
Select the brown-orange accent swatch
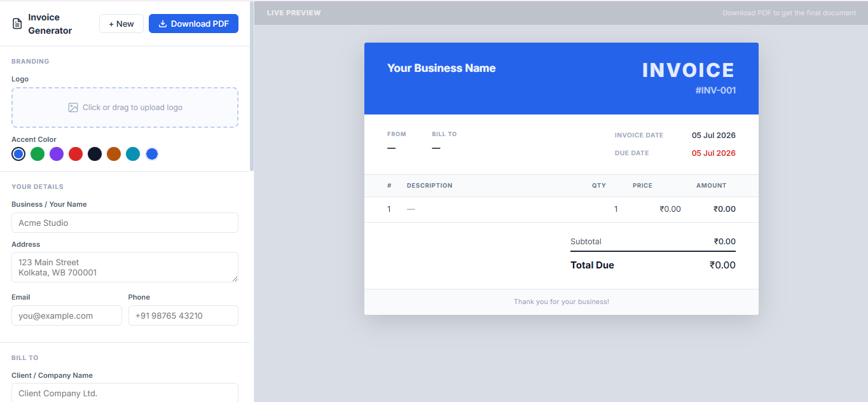coord(114,154)
